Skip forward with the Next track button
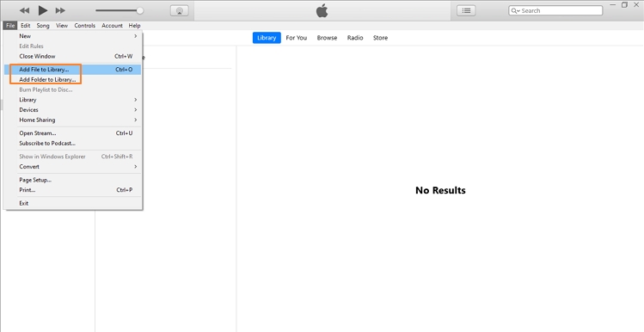This screenshot has width=644, height=332. pos(60,10)
